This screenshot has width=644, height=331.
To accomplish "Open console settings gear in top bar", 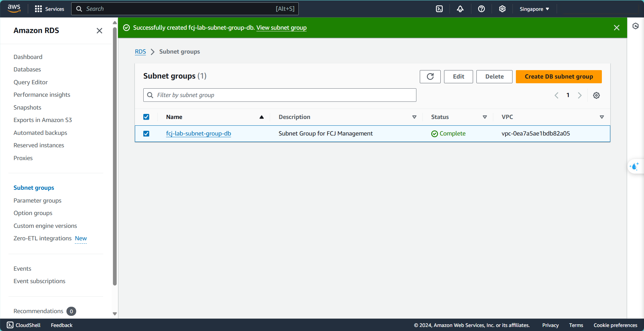I will coord(502,9).
